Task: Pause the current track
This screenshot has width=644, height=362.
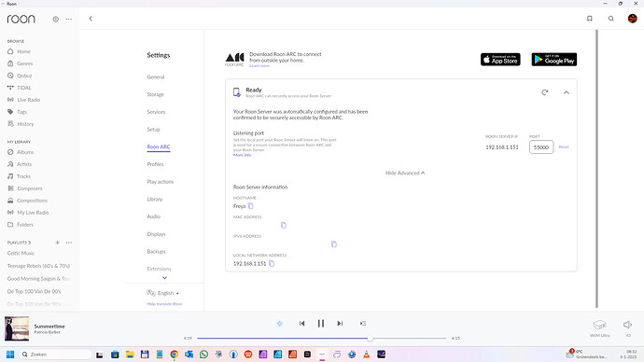Action: [x=321, y=324]
